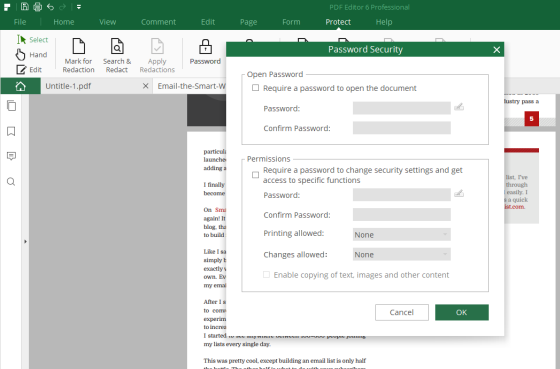This screenshot has height=369, width=560.
Task: Choose the Hand tool
Action: [31, 55]
